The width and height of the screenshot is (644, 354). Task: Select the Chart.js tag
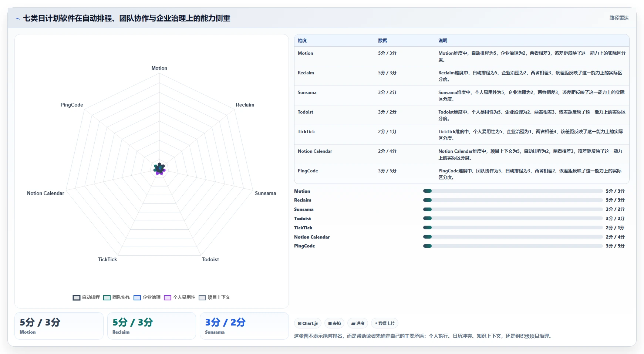[308, 323]
